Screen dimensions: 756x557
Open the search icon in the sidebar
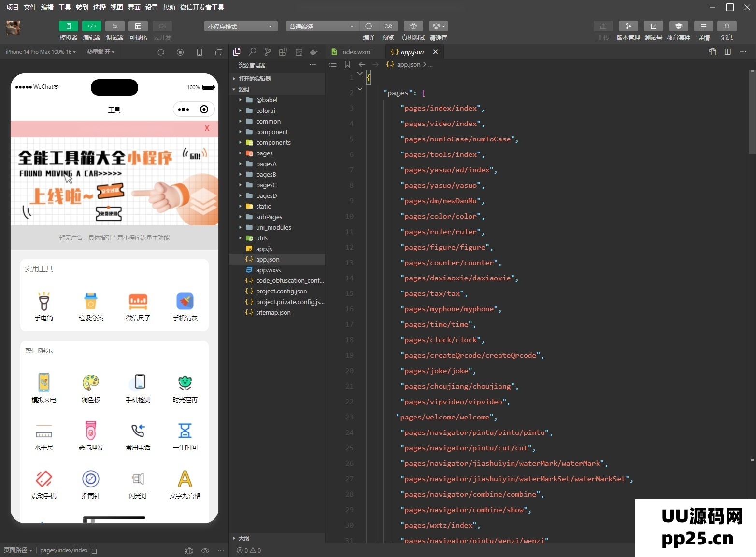coord(252,52)
